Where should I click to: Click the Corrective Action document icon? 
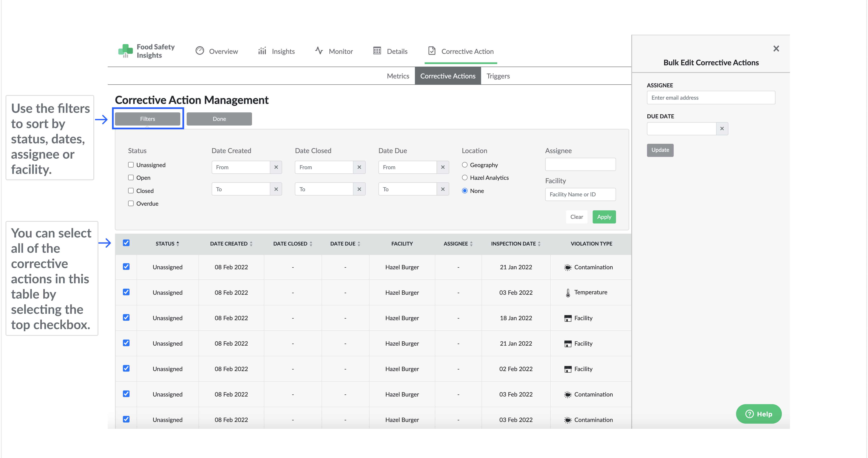pos(432,51)
